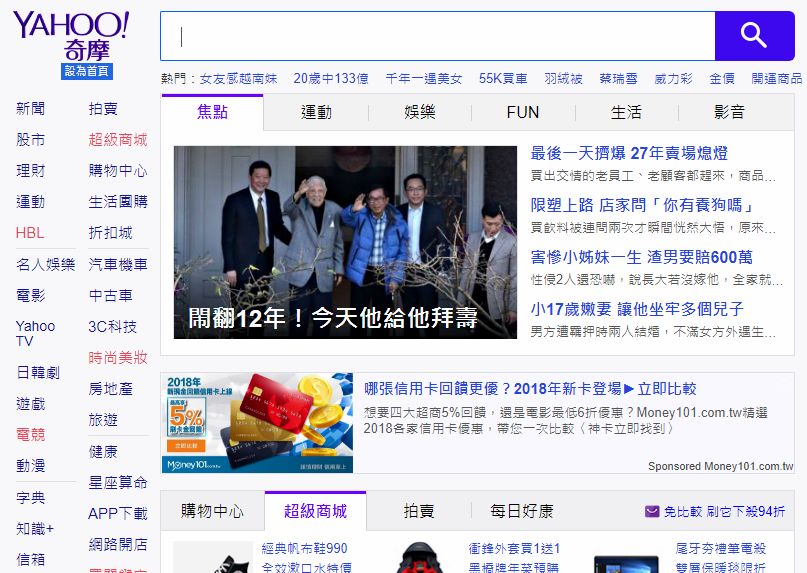
Task: Open the 免比較 刷它下殺94折 promo link
Action: [x=724, y=511]
